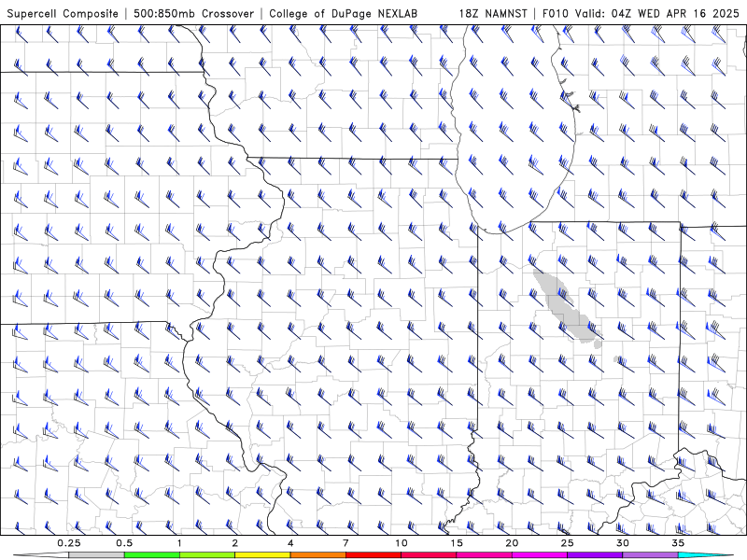Click the '10' scale label
The image size is (747, 560).
(402, 543)
